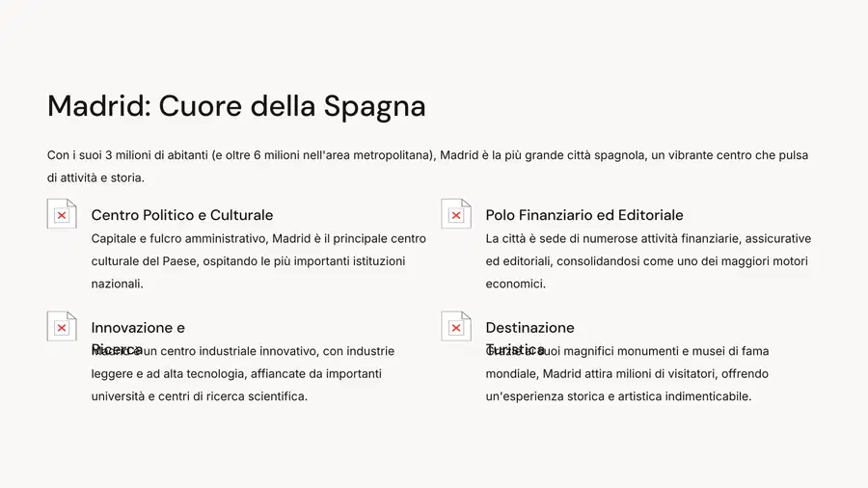Image resolution: width=868 pixels, height=488 pixels.
Task: Click the Centro Politico e Culturale heading
Action: click(x=182, y=215)
